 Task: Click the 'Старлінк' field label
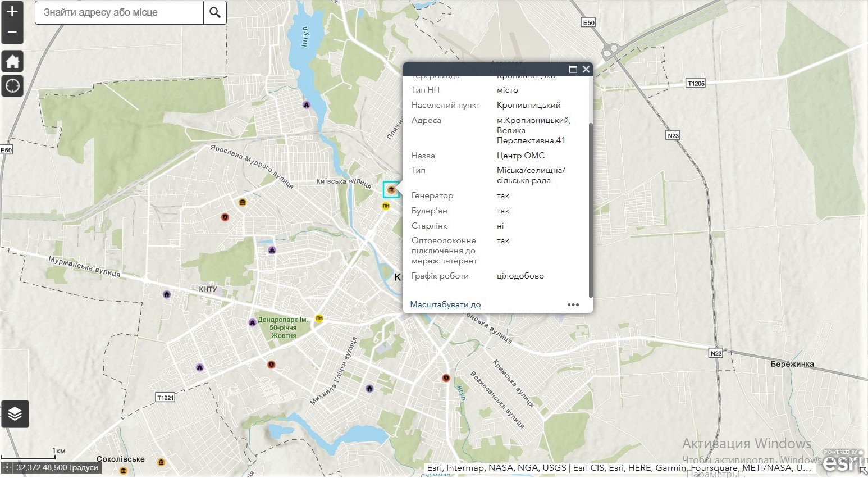point(430,226)
